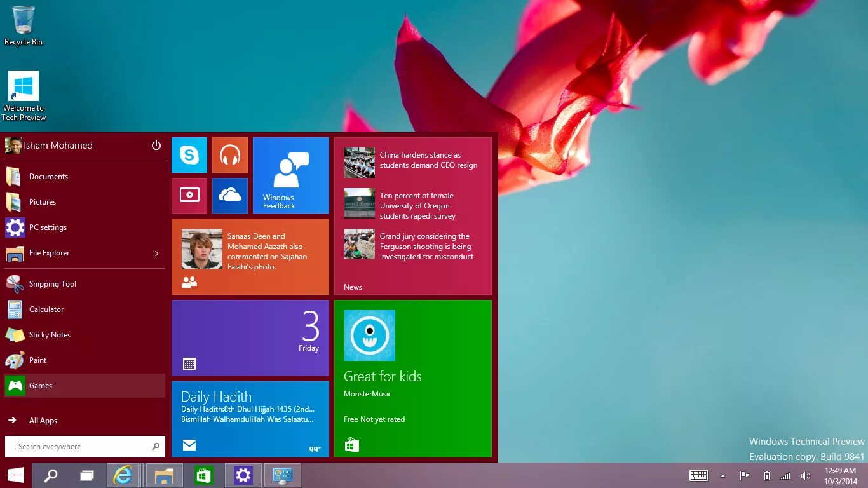Open Store from taskbar

(x=204, y=475)
